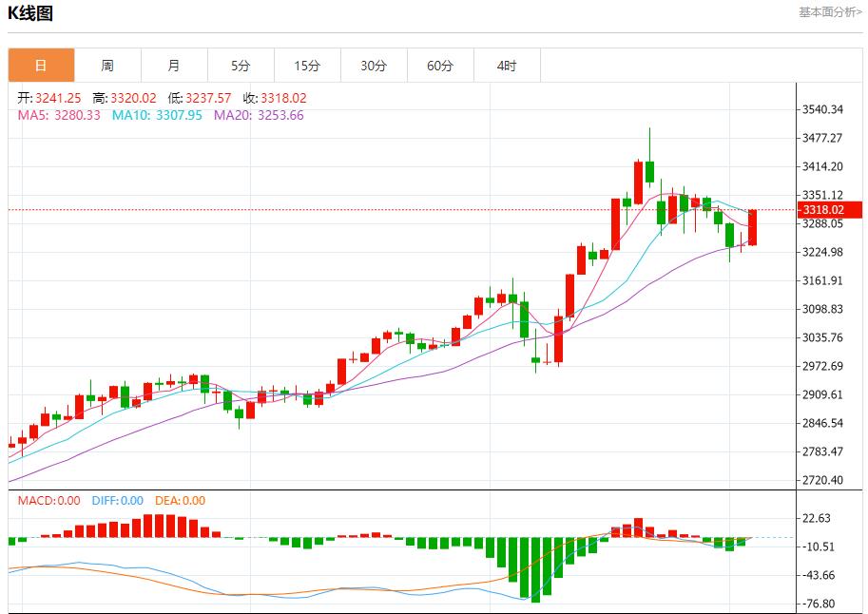Click the rightmost red candlestick

coord(752,227)
